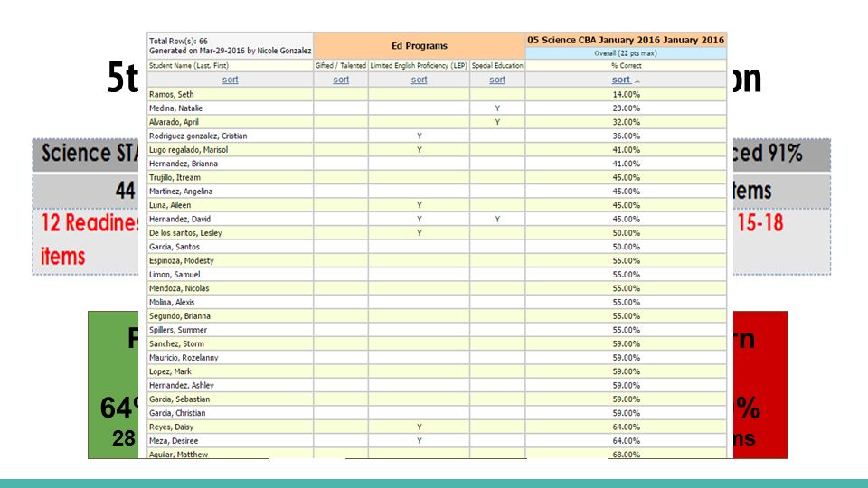Viewport: 868px width, 488px height.
Task: Click 12 Readiness red text on slide
Action: [x=90, y=223]
